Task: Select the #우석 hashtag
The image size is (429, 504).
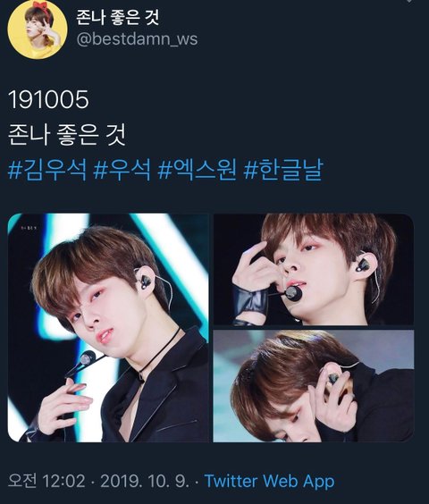Action: [x=122, y=170]
